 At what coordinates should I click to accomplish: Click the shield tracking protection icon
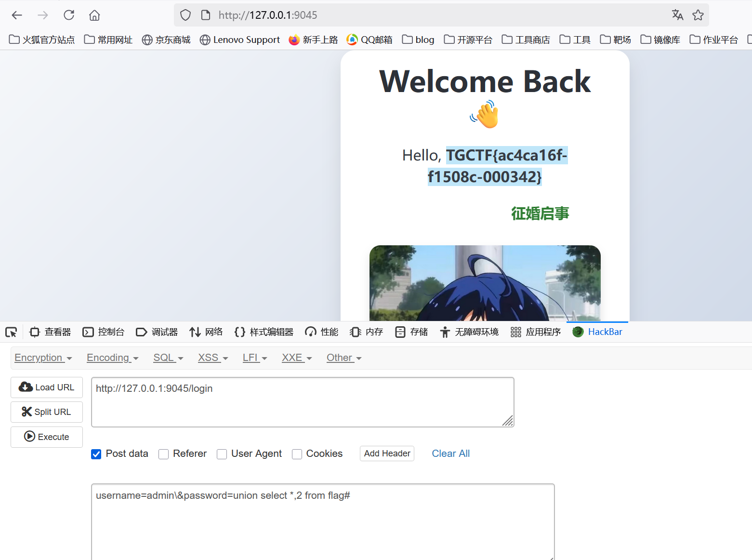pos(185,15)
